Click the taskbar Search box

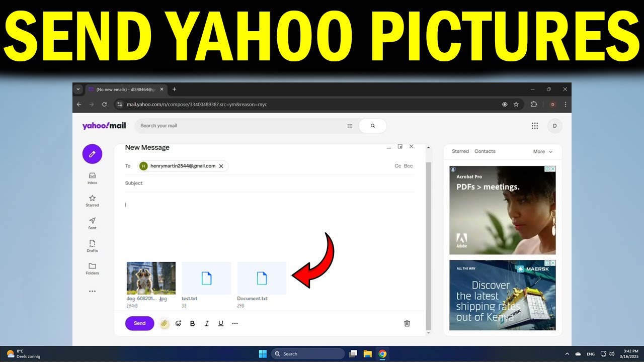308,354
